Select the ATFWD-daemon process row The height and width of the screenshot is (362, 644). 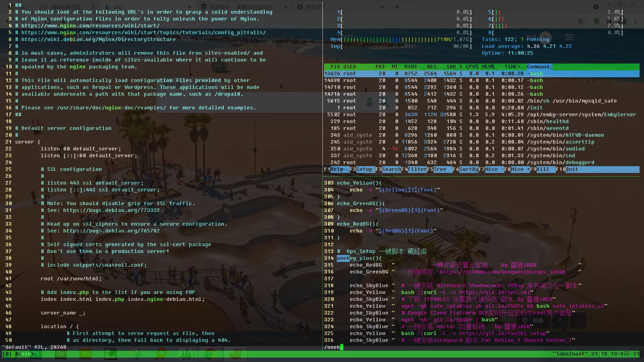coord(482,135)
